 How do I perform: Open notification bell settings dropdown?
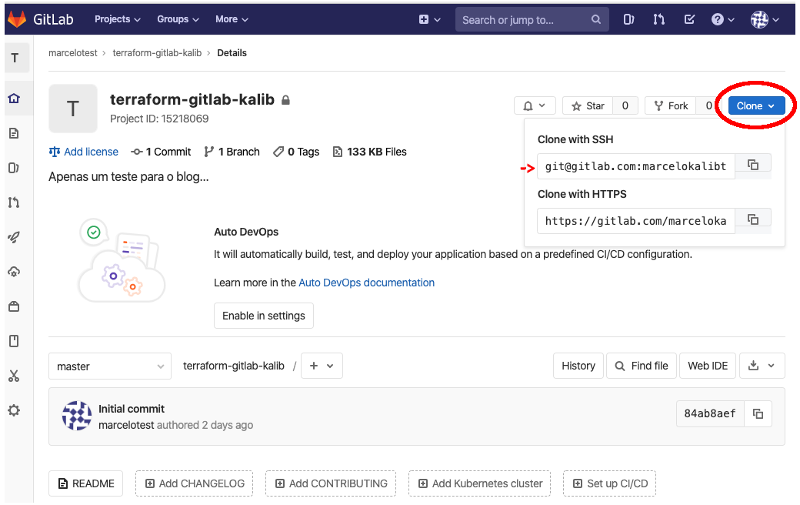coord(534,106)
